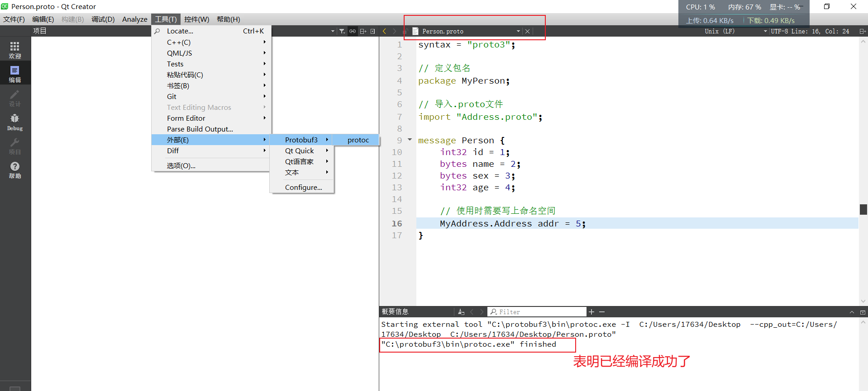This screenshot has height=391, width=868.
Task: Go to previous item in output pane
Action: 472,312
